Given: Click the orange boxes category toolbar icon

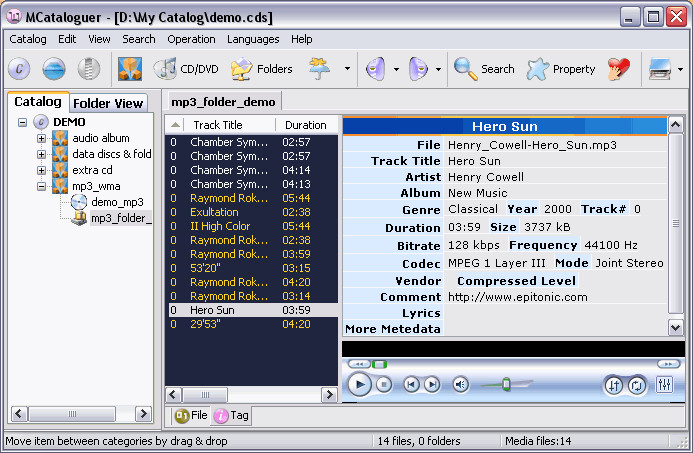Looking at the screenshot, I should point(130,69).
